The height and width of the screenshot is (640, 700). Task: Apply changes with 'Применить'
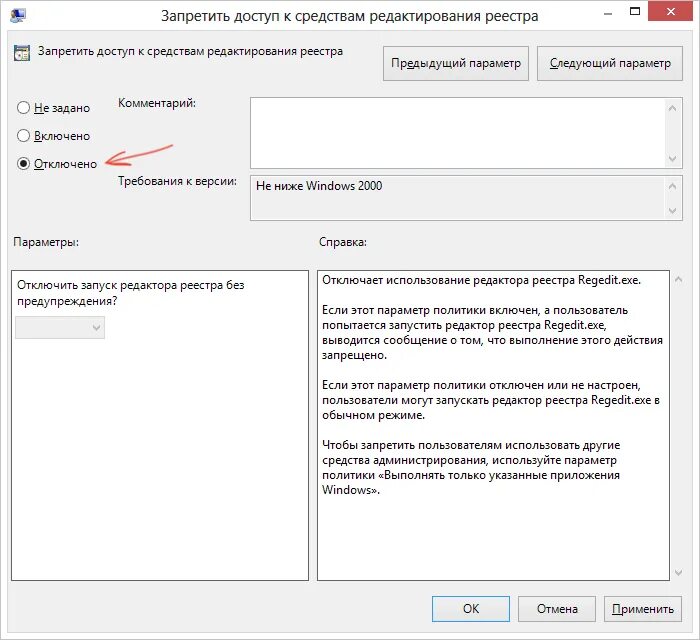643,609
